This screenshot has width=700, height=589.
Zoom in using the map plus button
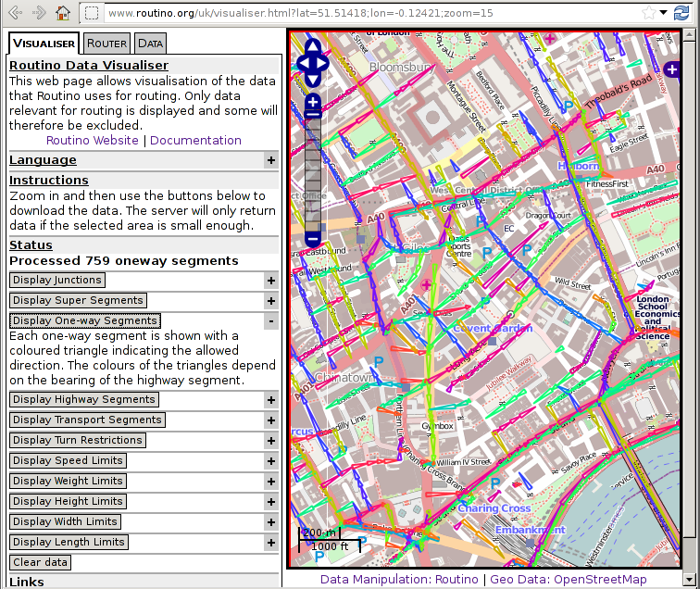312,102
